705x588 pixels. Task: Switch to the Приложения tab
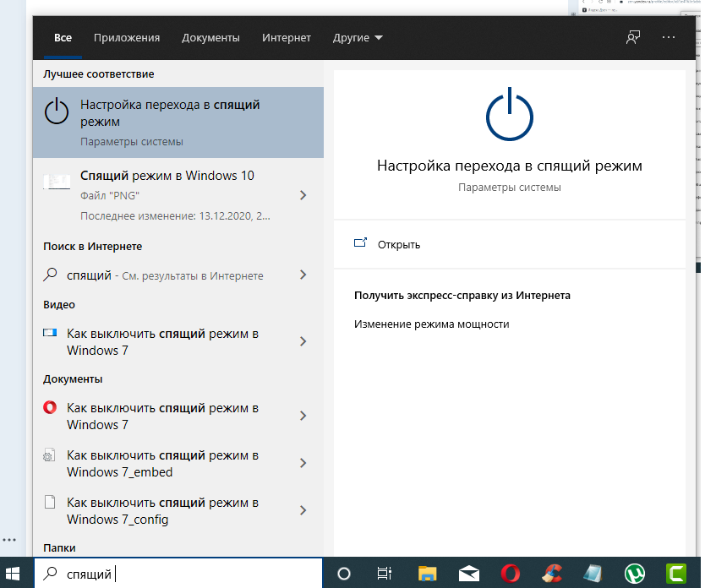(x=127, y=38)
